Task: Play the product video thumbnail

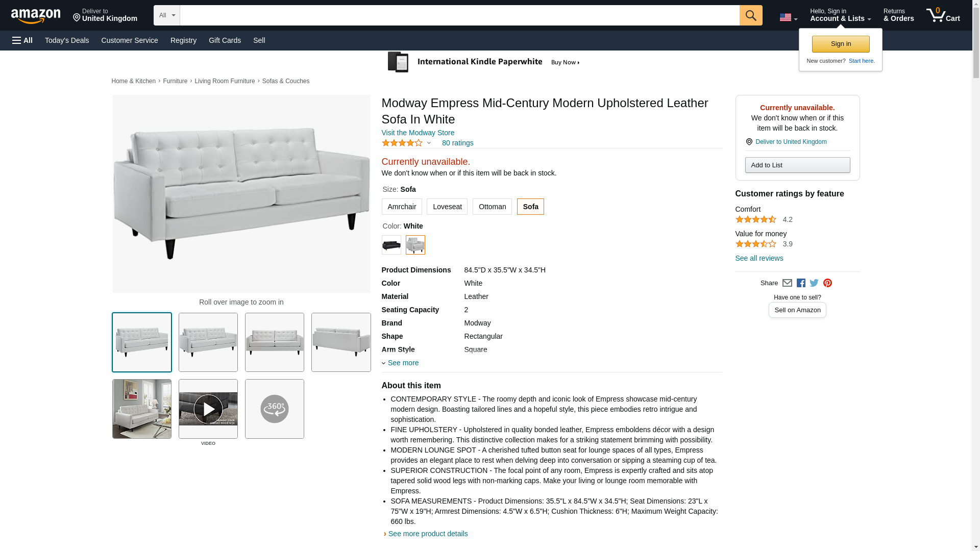Action: [x=208, y=409]
